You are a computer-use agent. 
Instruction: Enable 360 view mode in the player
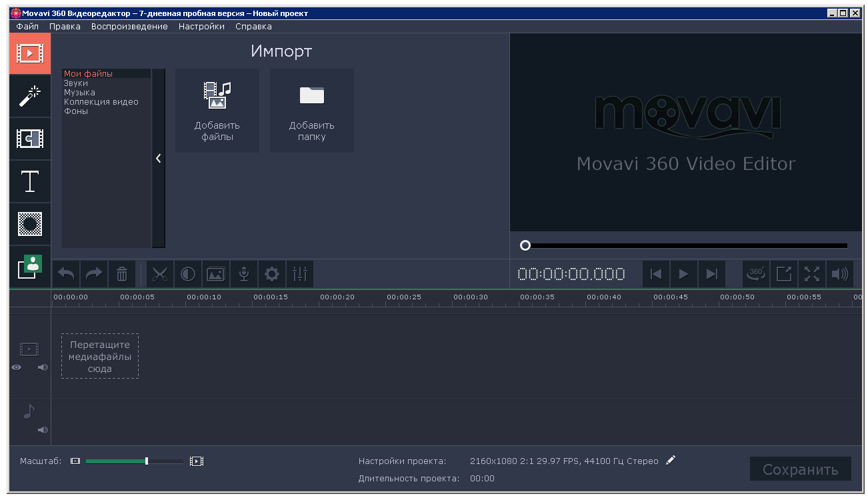(755, 273)
